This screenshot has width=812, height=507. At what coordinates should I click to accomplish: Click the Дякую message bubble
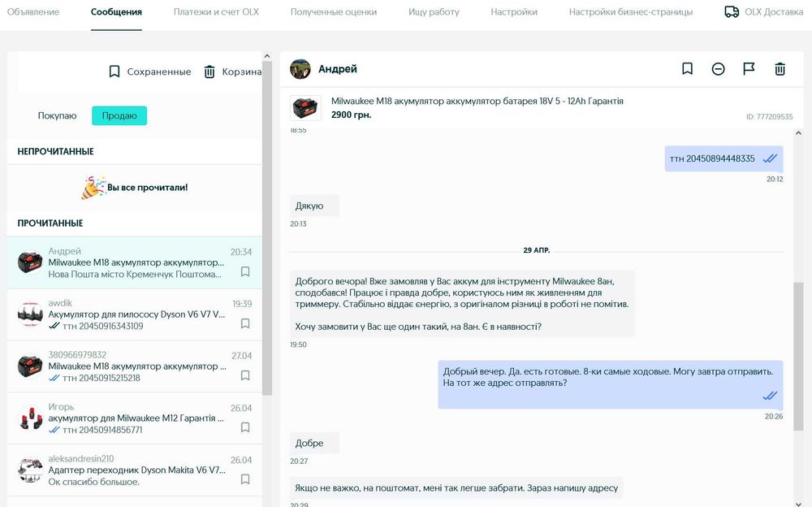click(314, 206)
